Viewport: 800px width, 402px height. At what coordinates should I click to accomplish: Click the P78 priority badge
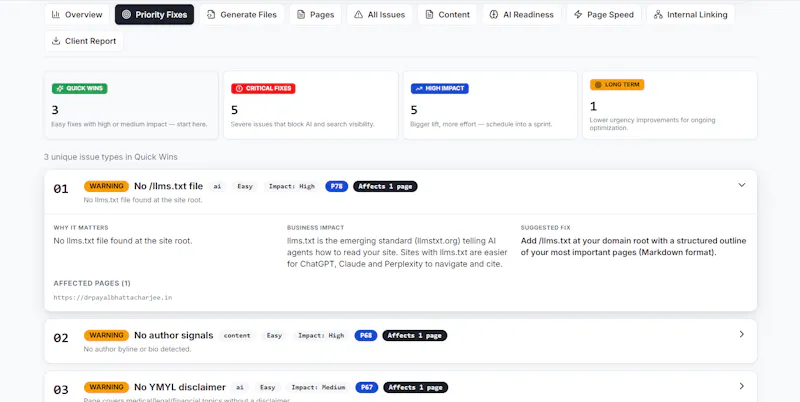point(337,186)
